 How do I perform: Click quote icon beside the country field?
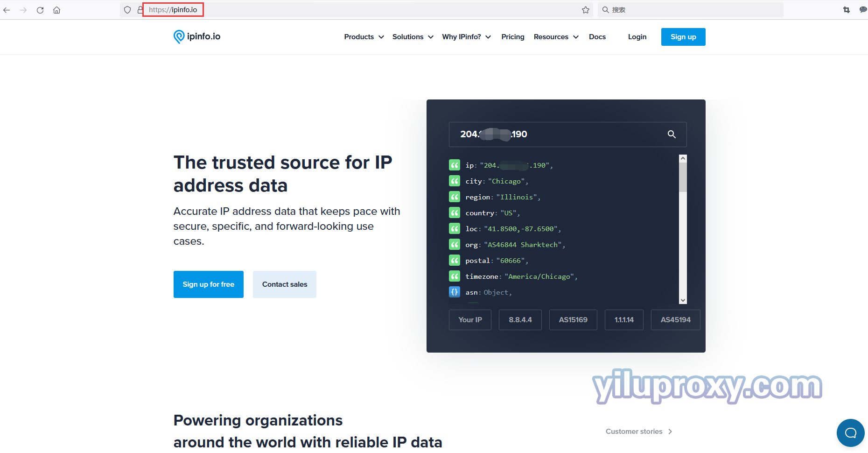455,212
